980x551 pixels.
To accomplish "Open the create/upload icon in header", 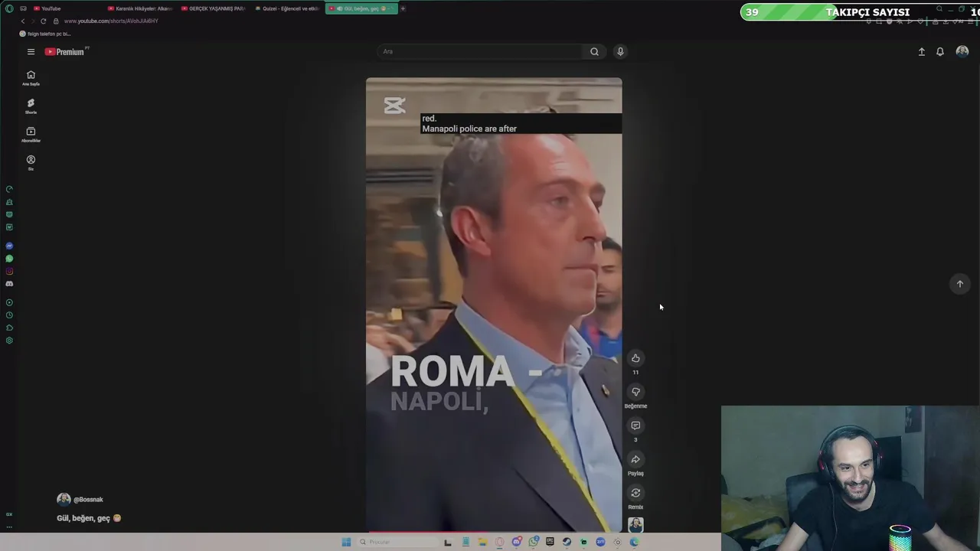I will click(922, 51).
